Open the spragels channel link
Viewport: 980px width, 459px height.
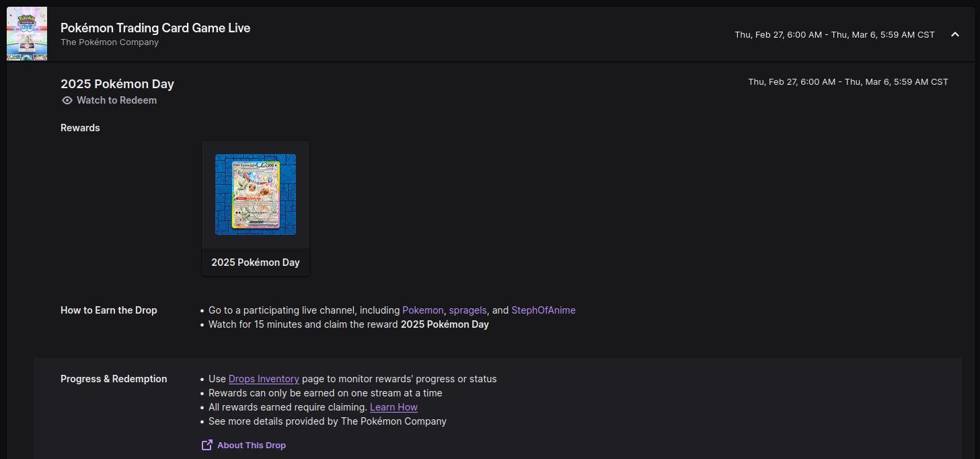click(467, 310)
